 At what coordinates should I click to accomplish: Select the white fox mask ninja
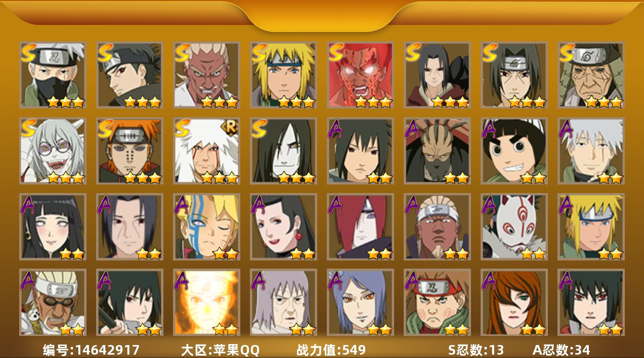[514, 227]
